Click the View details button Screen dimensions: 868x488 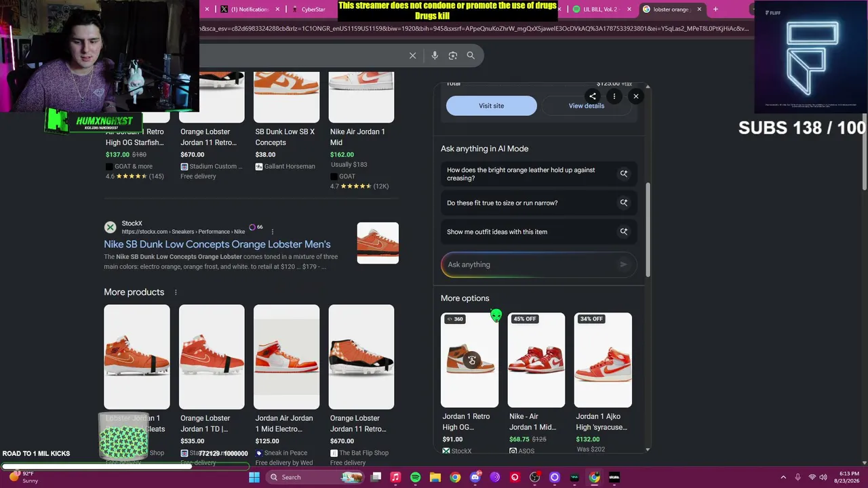click(587, 106)
